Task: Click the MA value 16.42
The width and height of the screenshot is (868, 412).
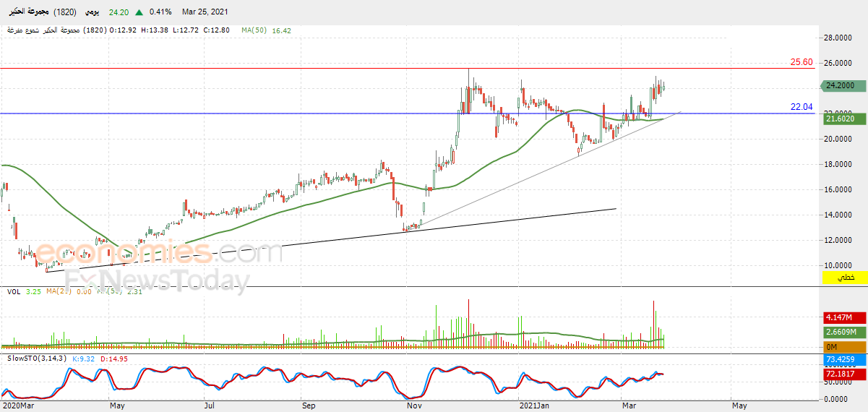Action: pos(281,31)
